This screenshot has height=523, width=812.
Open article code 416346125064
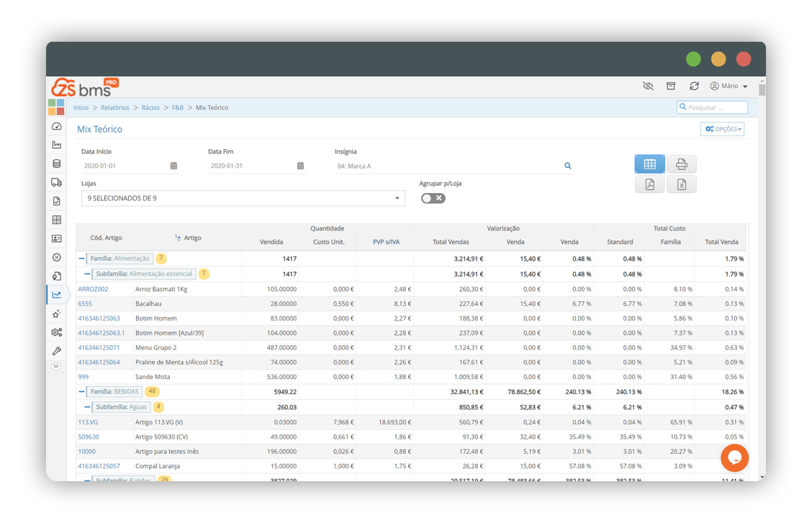(99, 362)
